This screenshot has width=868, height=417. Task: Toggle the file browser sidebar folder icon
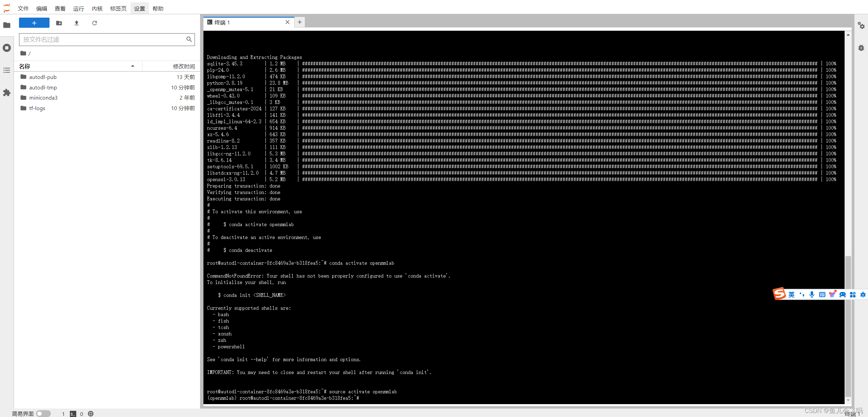7,25
